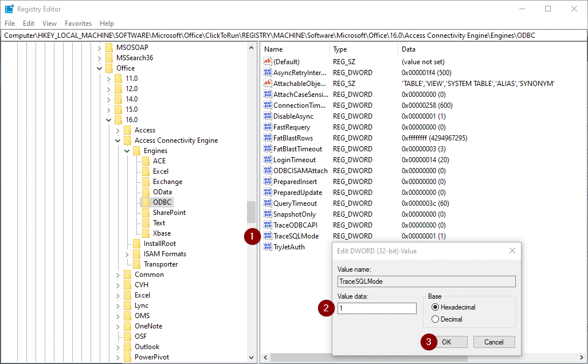Viewport: 588px width, 364px height.
Task: Click the Value data input field
Action: [377, 308]
